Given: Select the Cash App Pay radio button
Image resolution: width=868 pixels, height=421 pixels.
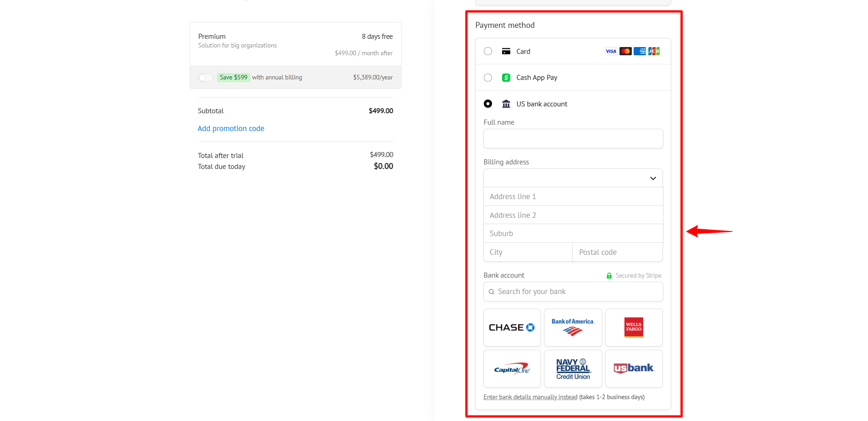Looking at the screenshot, I should pos(488,78).
